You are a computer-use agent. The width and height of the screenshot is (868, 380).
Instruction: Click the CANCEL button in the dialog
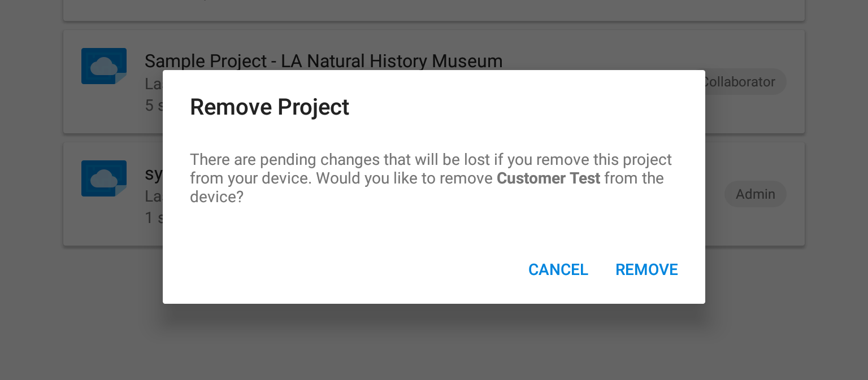click(558, 270)
